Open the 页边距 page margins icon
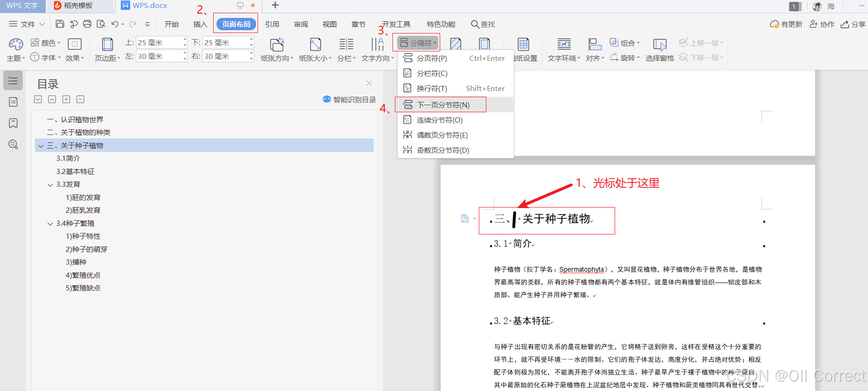This screenshot has width=868, height=391. coord(108,44)
